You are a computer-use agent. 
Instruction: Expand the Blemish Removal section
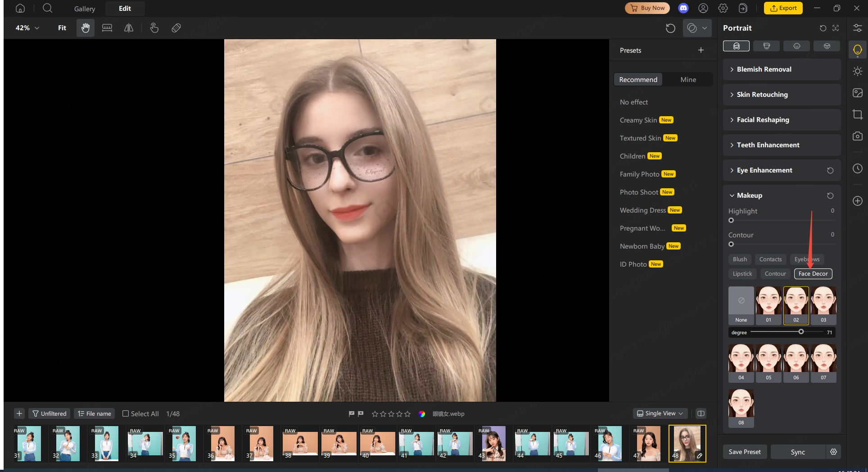pyautogui.click(x=782, y=69)
